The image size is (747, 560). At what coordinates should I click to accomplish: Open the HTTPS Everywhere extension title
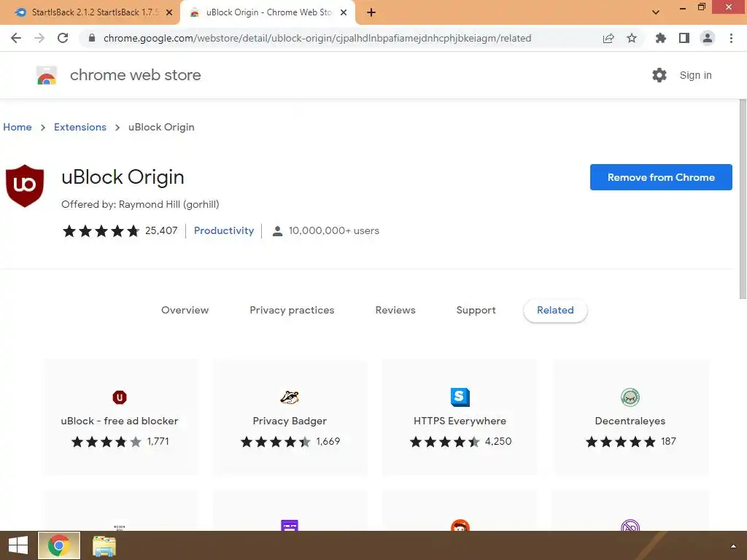coord(460,421)
